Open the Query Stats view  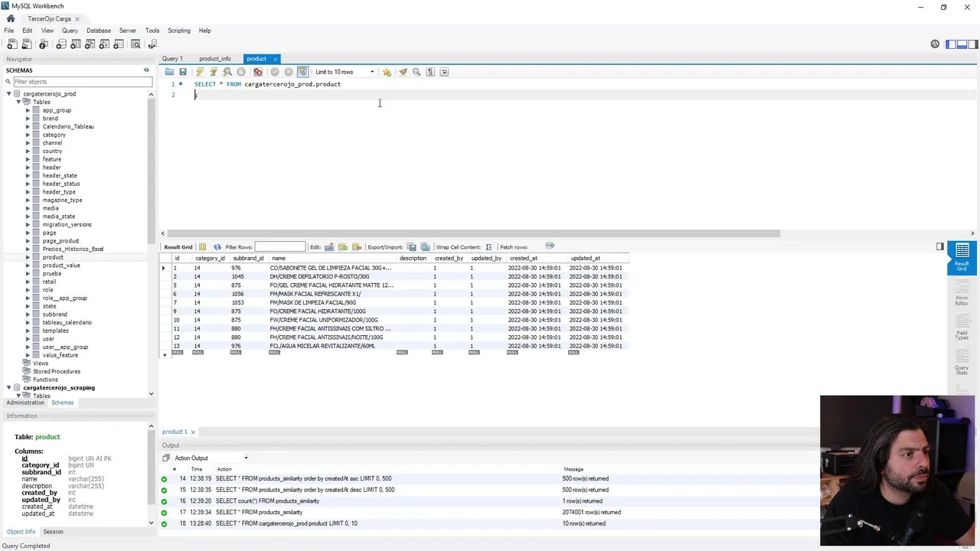(962, 360)
